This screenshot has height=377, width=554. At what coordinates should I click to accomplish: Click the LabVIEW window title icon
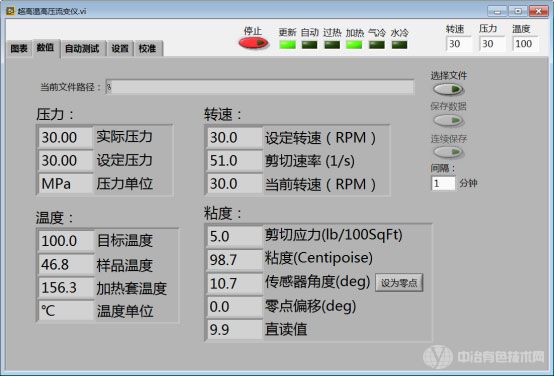pyautogui.click(x=10, y=11)
